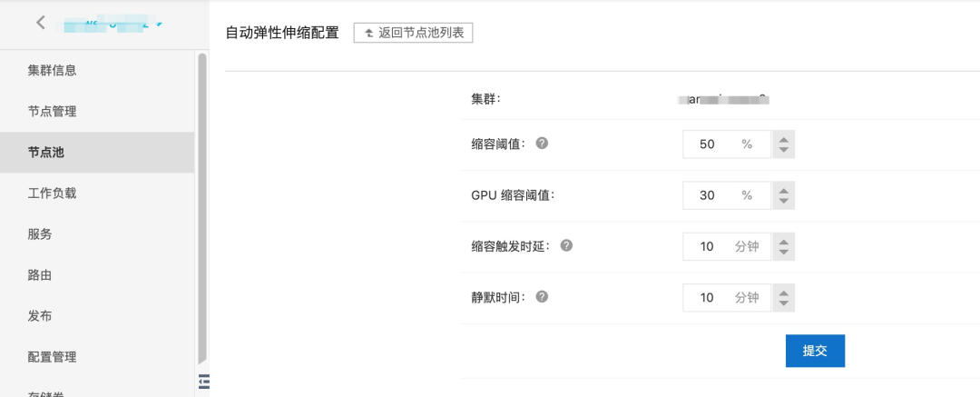Decrease GPU 缩容阈值 with down arrow
The width and height of the screenshot is (980, 397).
point(784,201)
